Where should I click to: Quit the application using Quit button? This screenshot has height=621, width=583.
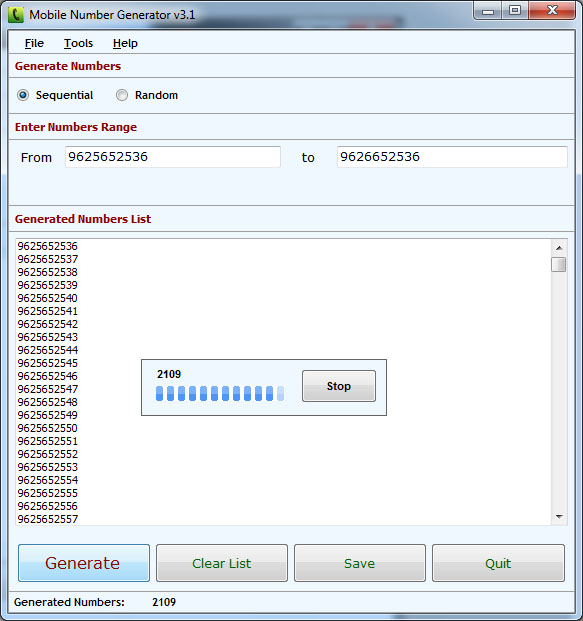(498, 563)
